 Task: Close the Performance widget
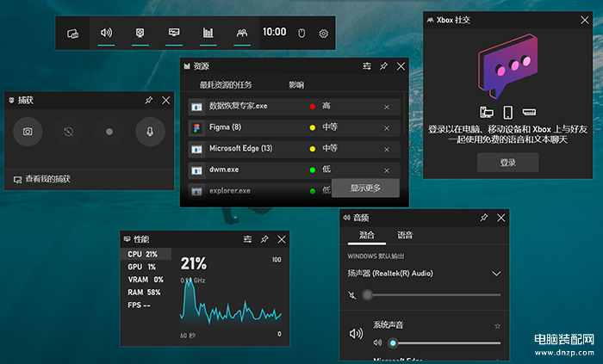[x=282, y=239]
